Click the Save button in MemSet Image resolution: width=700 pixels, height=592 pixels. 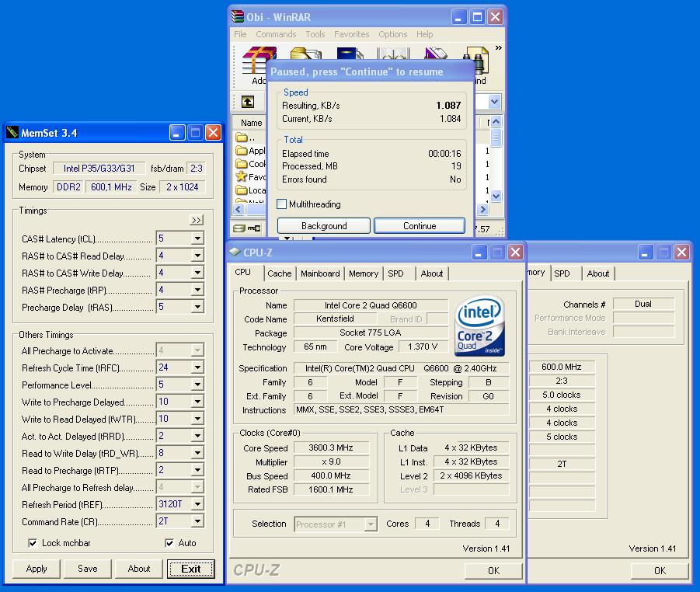(88, 569)
